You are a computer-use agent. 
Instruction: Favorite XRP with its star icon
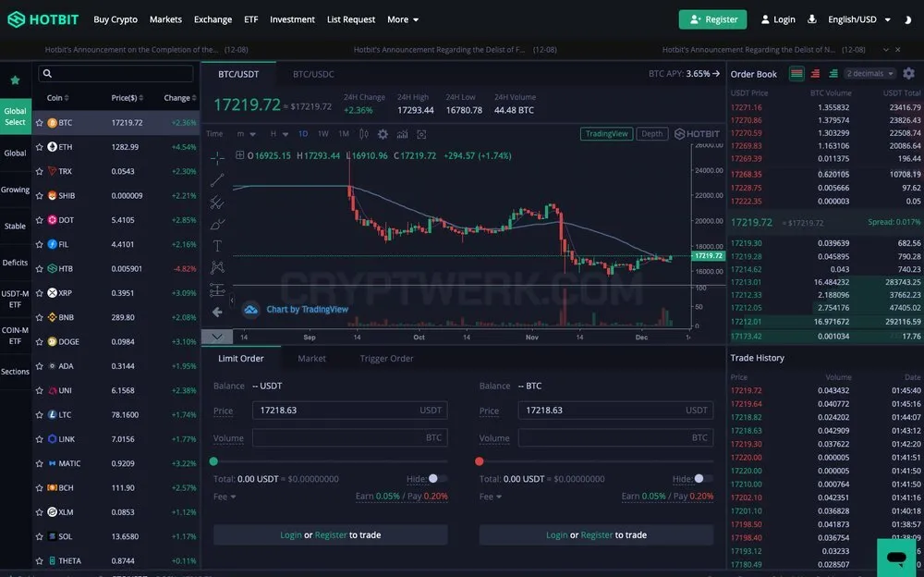40,293
